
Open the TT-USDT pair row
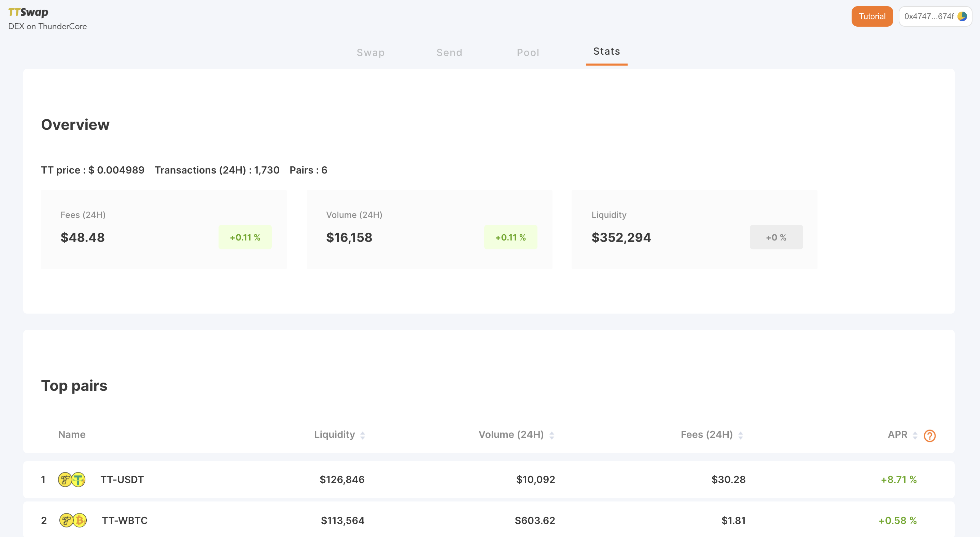pos(122,480)
